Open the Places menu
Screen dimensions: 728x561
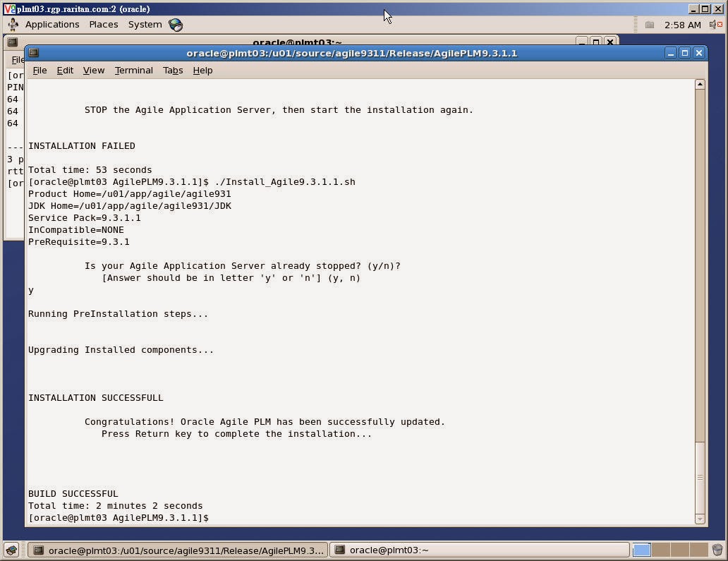point(104,25)
